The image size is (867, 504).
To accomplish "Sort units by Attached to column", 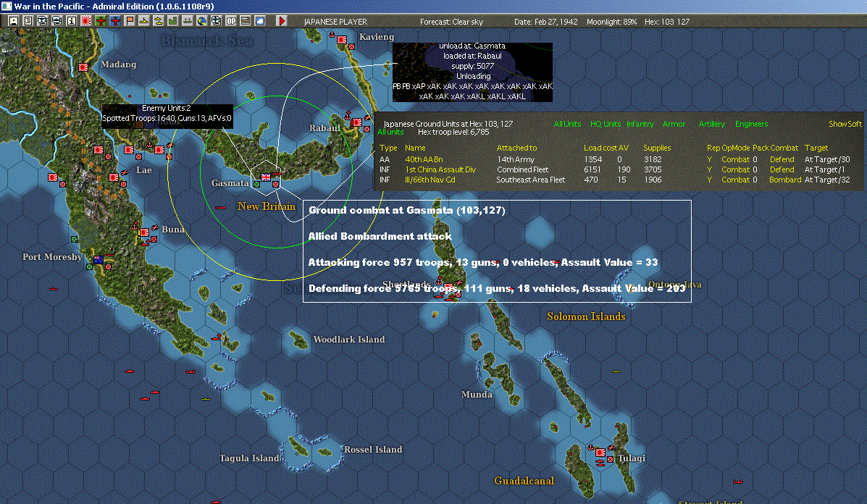I will tap(516, 148).
